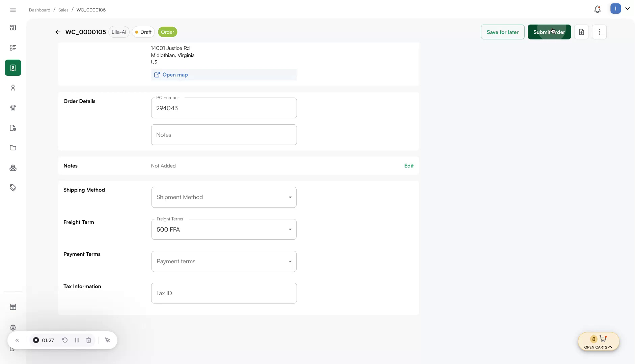Open the active Sales invoice sidebar icon
635x364 pixels.
(x=13, y=67)
